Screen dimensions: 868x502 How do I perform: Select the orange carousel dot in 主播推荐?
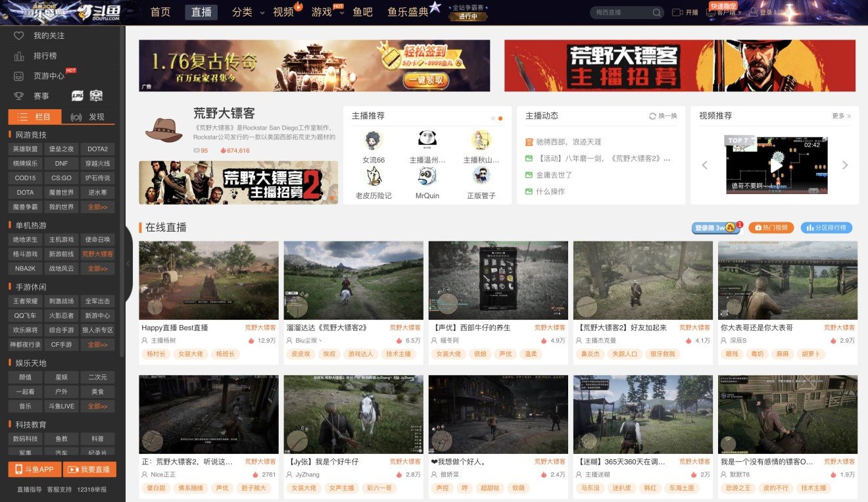tap(500, 118)
